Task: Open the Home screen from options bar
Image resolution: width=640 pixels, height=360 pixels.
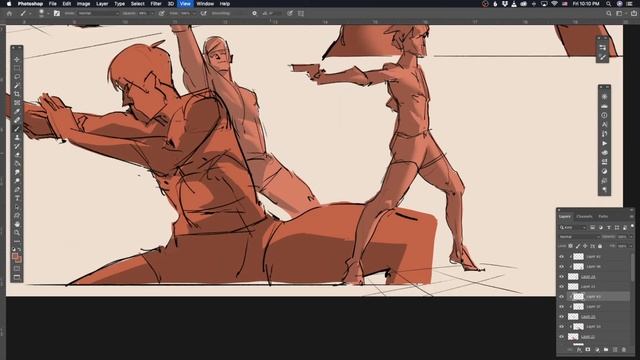Action: (x=9, y=13)
